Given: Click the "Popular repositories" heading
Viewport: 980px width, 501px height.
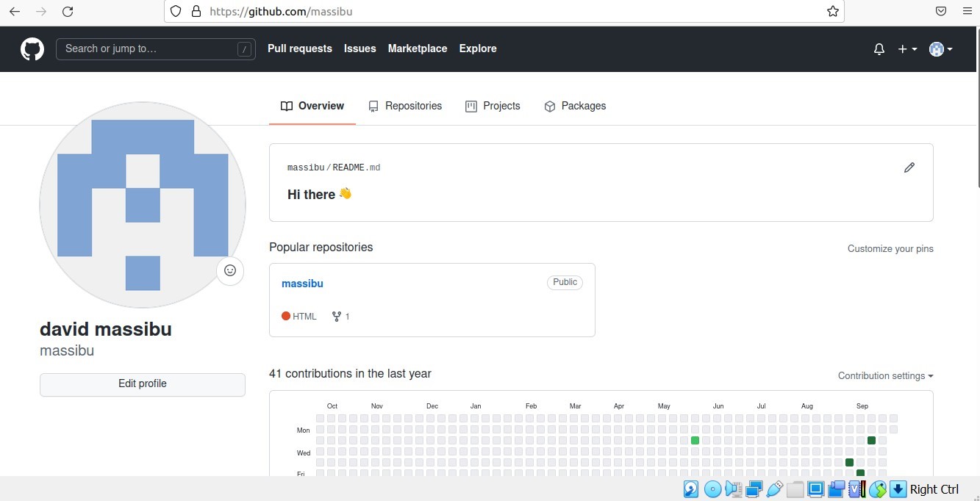Looking at the screenshot, I should pos(321,248).
